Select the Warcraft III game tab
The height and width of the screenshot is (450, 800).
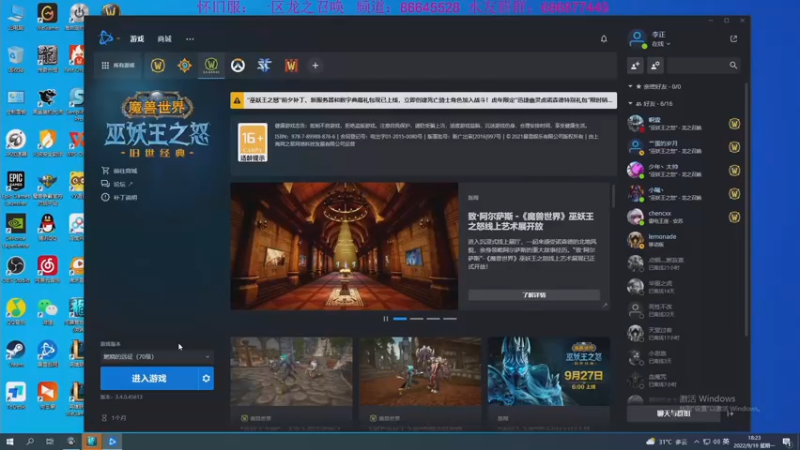click(291, 65)
